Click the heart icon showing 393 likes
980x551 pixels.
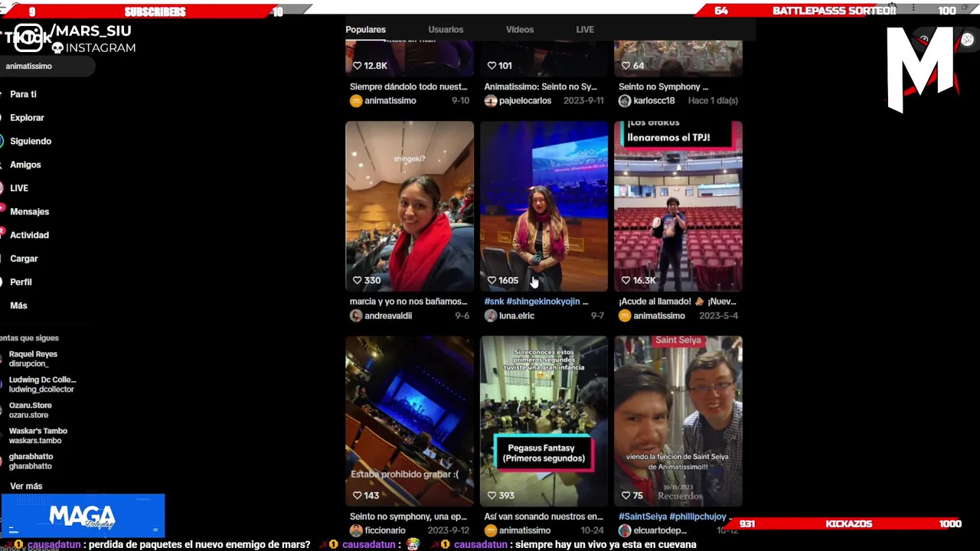click(x=492, y=495)
